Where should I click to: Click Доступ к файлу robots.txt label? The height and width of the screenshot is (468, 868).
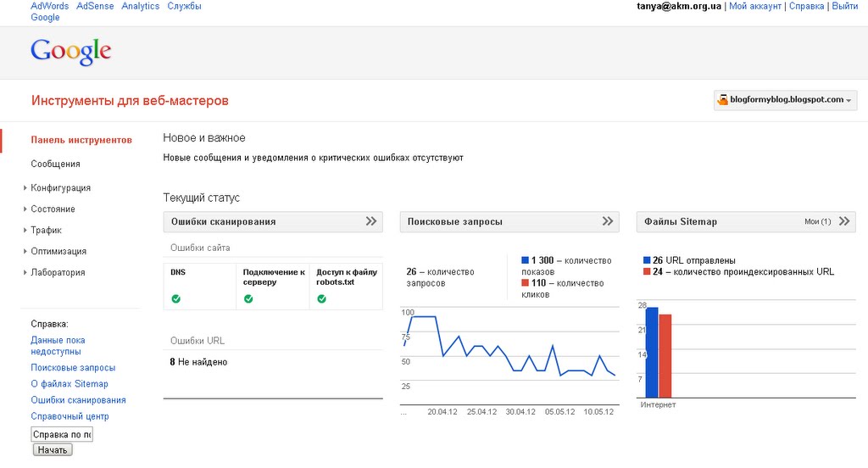[x=347, y=277]
